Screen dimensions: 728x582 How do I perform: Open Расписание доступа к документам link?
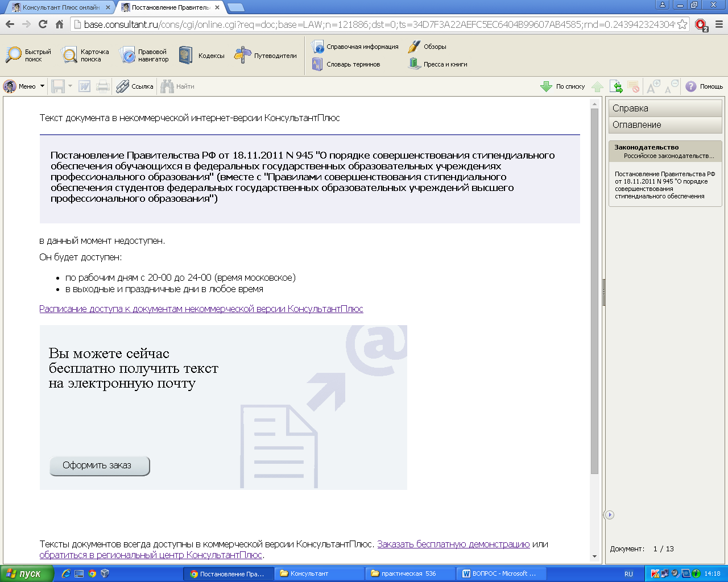coord(201,309)
